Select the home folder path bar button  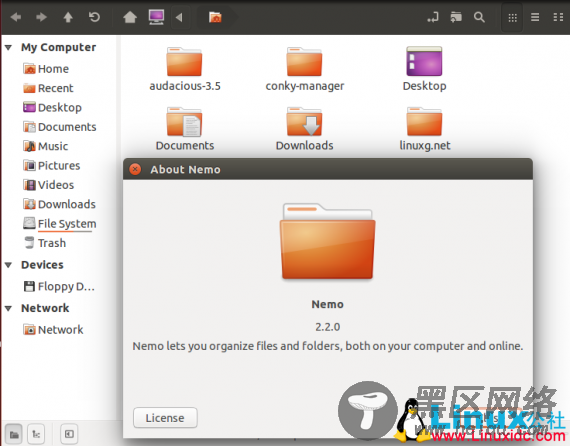point(215,17)
